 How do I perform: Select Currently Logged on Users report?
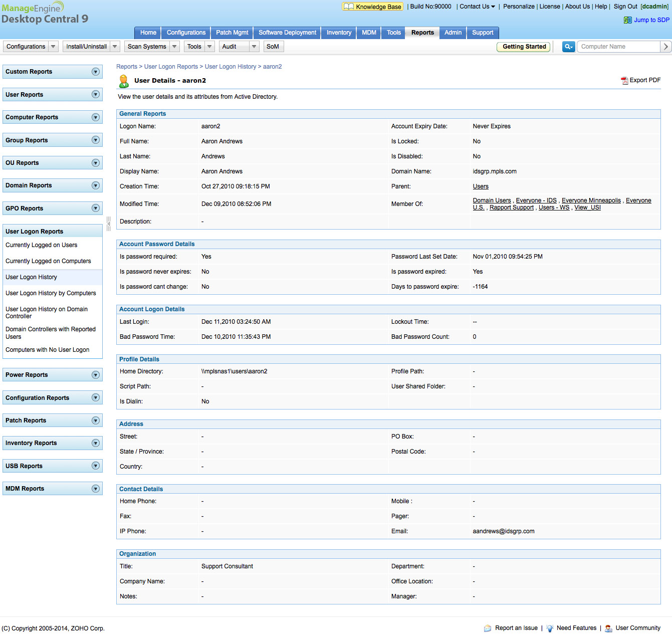(42, 245)
